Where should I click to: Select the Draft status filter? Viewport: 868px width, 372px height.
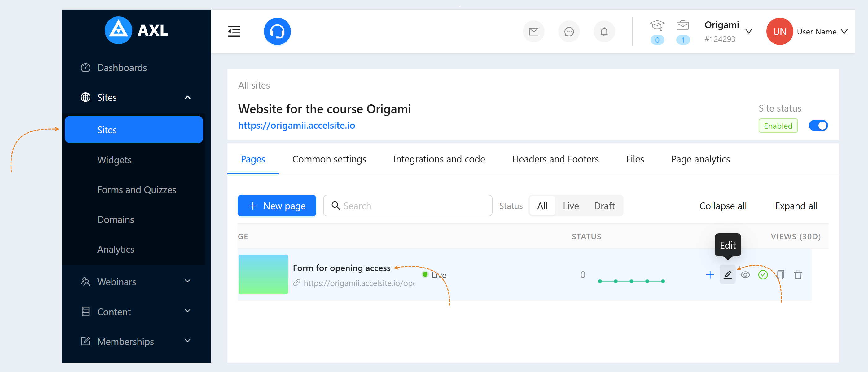(x=604, y=206)
